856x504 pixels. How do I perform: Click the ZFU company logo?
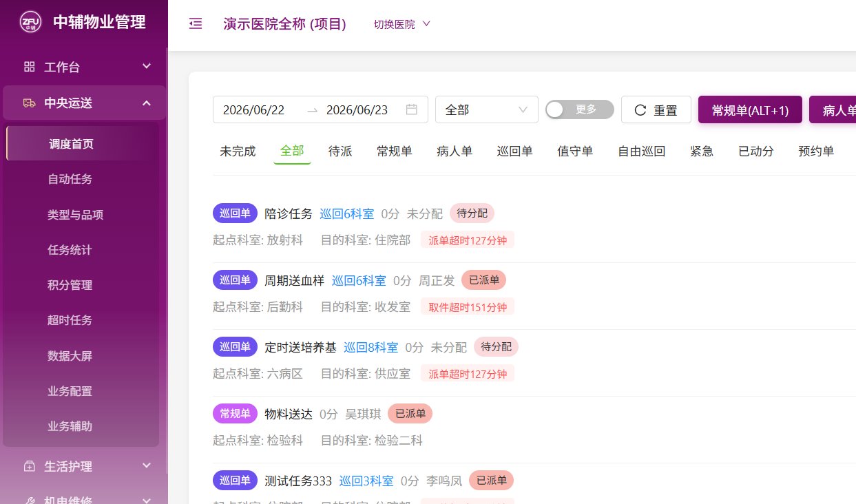point(30,22)
